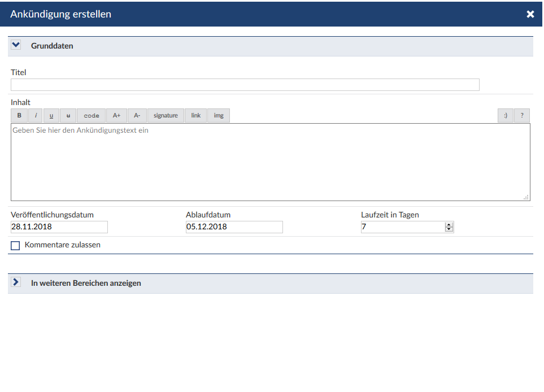Click the underline formatting button
Image resolution: width=544 pixels, height=392 pixels.
51,116
